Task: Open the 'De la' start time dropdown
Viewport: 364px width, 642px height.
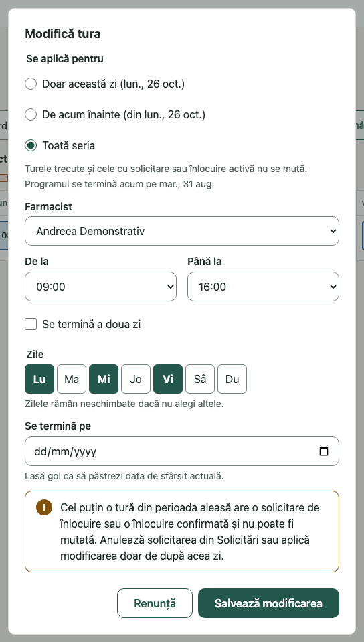Action: [101, 287]
